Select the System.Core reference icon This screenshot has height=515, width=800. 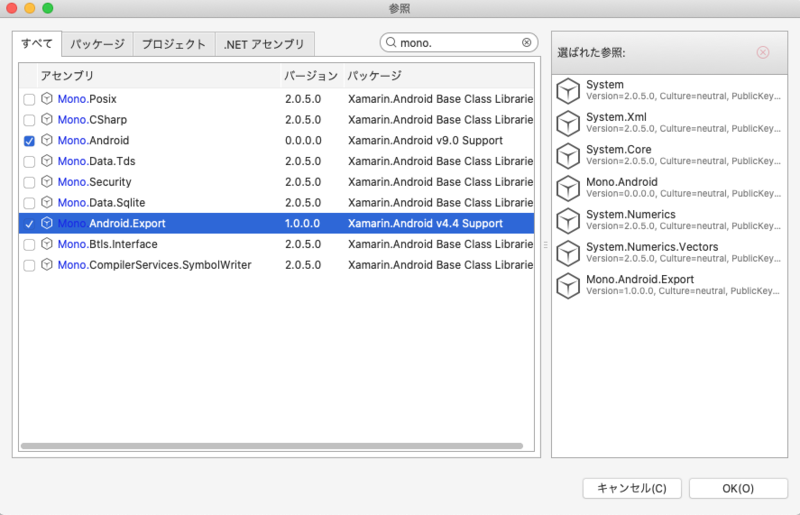click(568, 156)
